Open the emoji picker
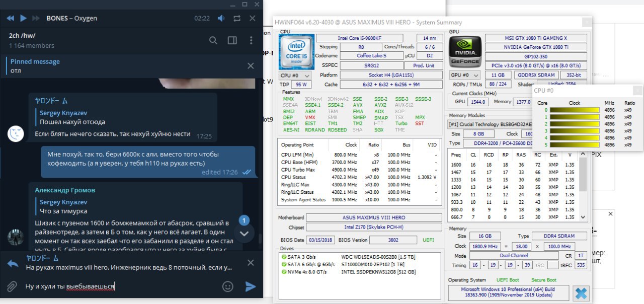 pos(228,286)
